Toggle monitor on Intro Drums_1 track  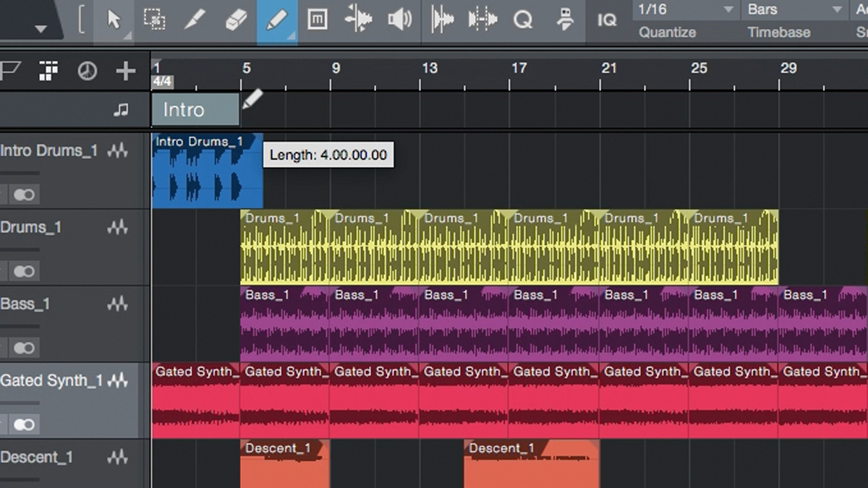(25, 194)
